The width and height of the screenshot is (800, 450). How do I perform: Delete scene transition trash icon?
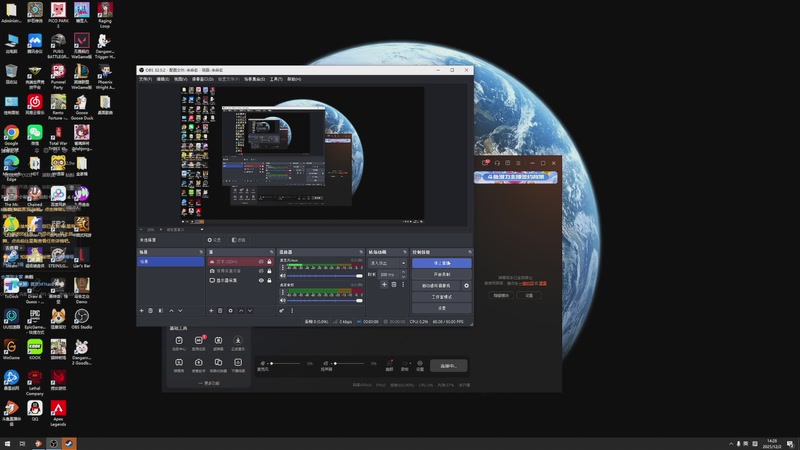point(394,285)
